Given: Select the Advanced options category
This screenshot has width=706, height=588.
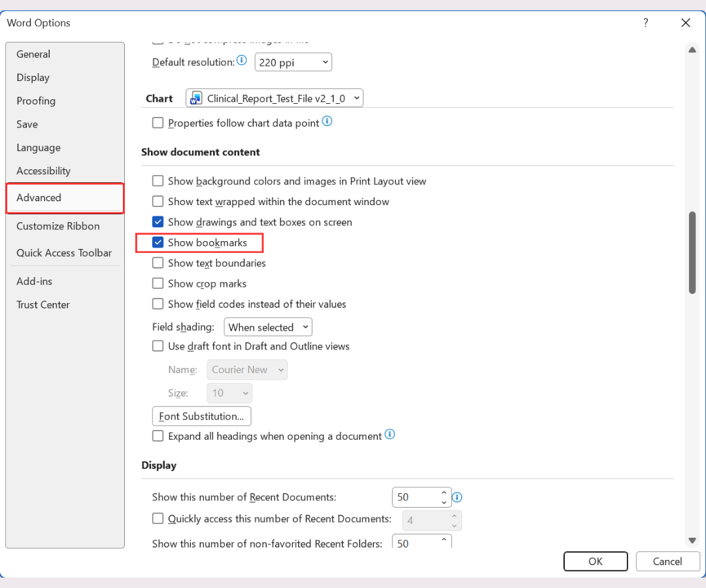Looking at the screenshot, I should [x=65, y=198].
